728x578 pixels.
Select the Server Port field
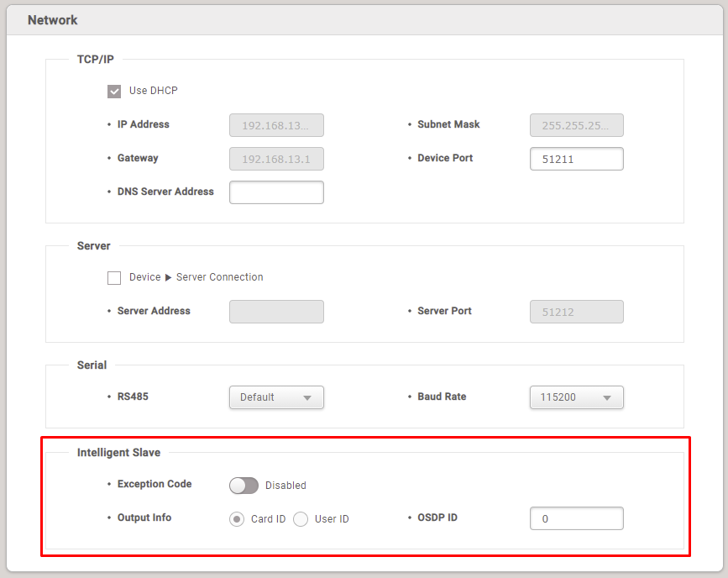[576, 312]
